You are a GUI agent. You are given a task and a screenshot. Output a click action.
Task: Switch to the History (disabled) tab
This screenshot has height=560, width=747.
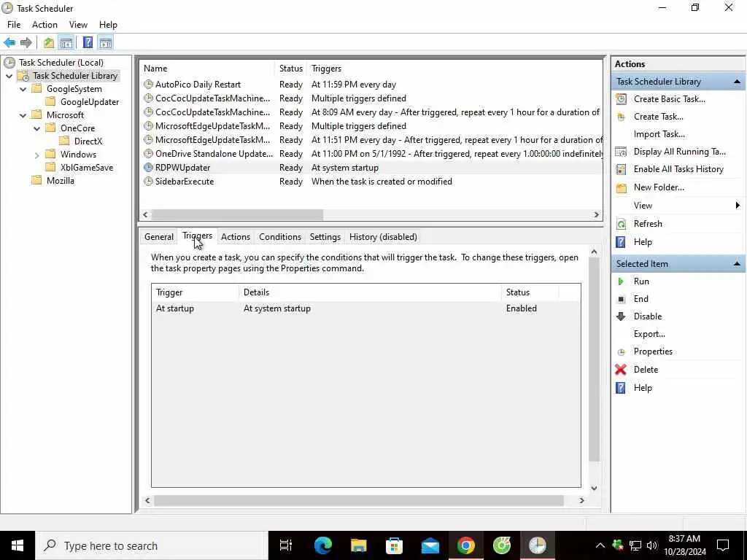click(383, 237)
